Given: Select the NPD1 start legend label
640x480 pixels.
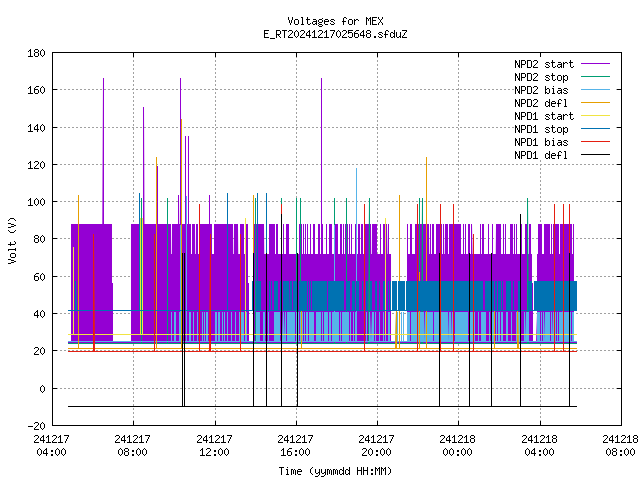Looking at the screenshot, I should click(544, 116).
